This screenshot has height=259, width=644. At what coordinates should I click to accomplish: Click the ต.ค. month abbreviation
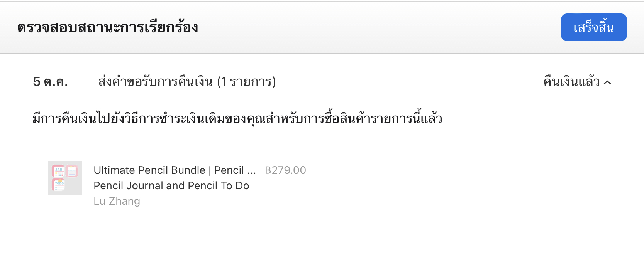[56, 82]
